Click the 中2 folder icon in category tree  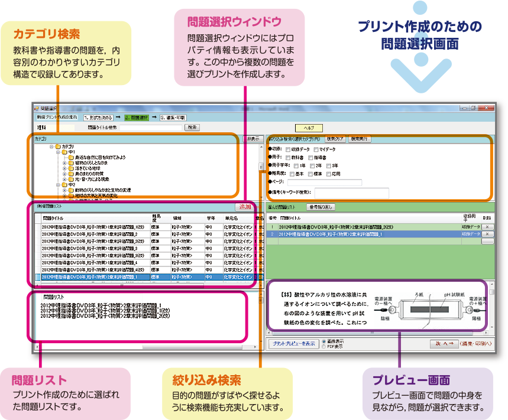(x=64, y=184)
